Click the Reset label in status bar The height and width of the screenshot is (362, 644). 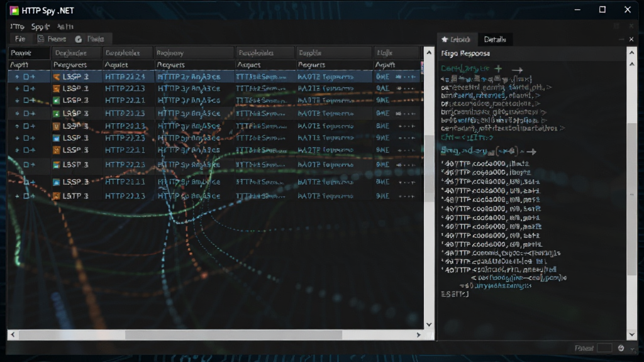pos(584,348)
